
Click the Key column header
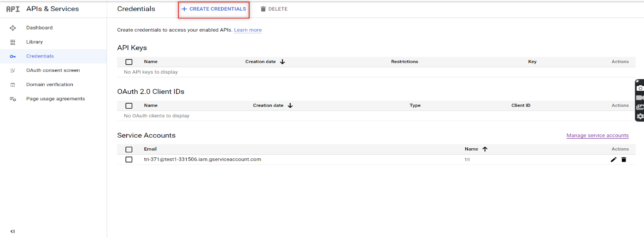[x=533, y=62]
